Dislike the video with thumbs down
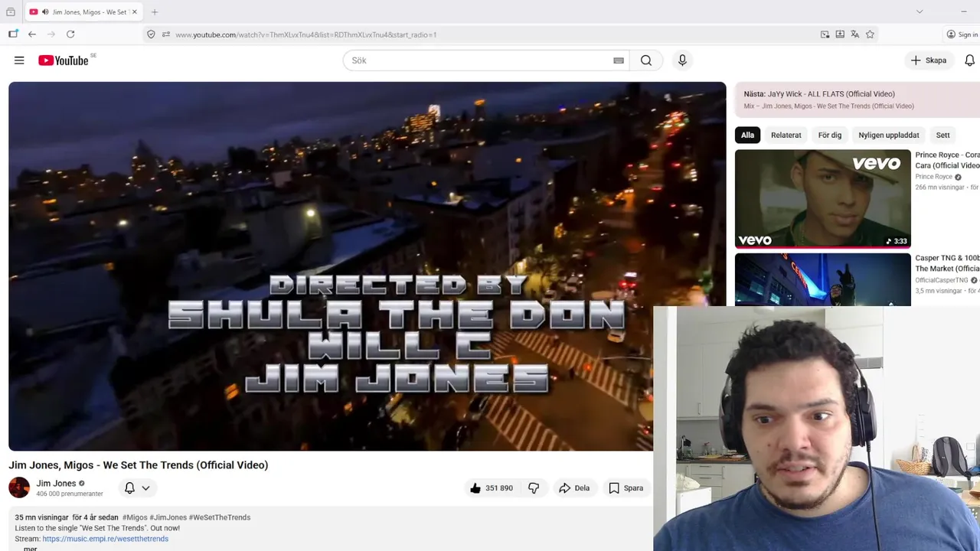Image resolution: width=980 pixels, height=551 pixels. click(x=534, y=488)
